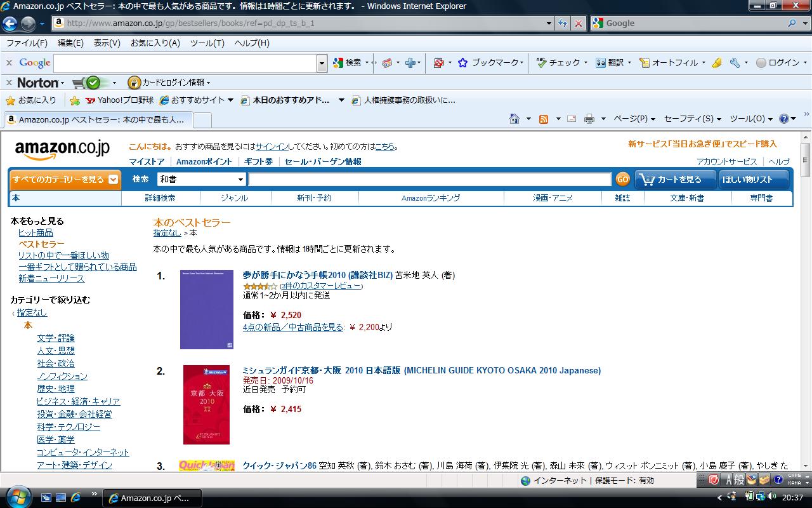Viewport: 812px width, 508px height.
Task: Click the purple 手帳2010 book cover thumbnail
Action: pyautogui.click(x=207, y=309)
